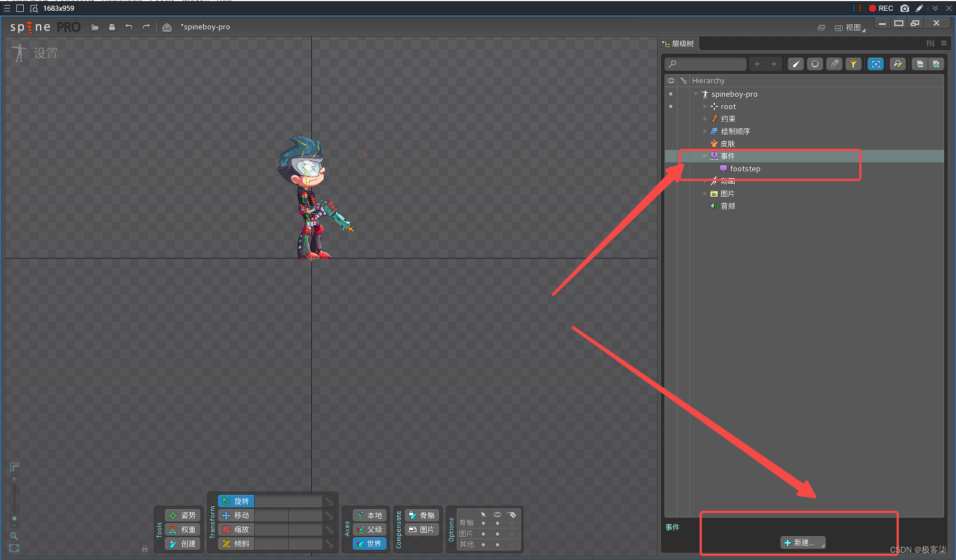956x560 pixels.
Task: Click the key icon for 旋转 row
Action: (329, 502)
